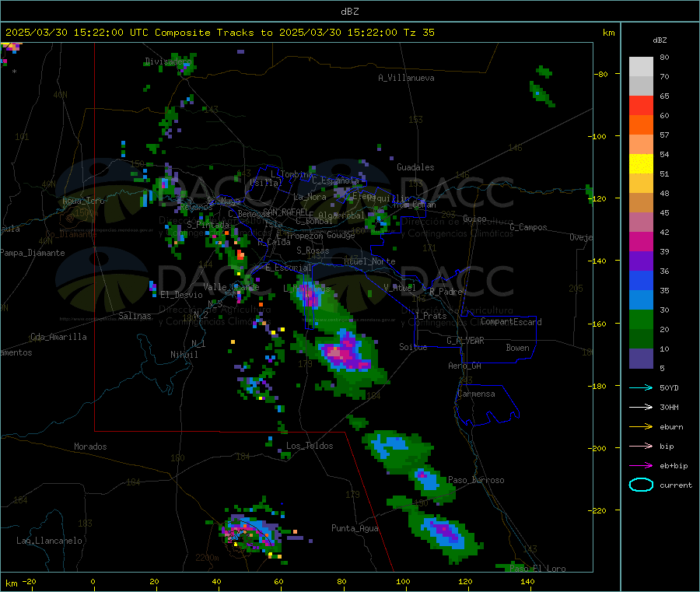Screen dimensions: 700x592
Task: Select the magenta 39 dBZ legend swatch
Action: point(641,242)
